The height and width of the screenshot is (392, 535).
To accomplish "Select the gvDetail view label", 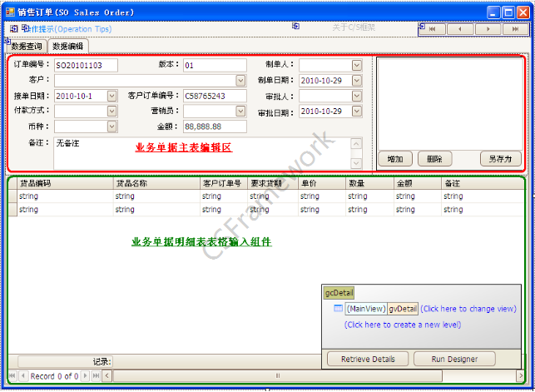I will coord(403,309).
